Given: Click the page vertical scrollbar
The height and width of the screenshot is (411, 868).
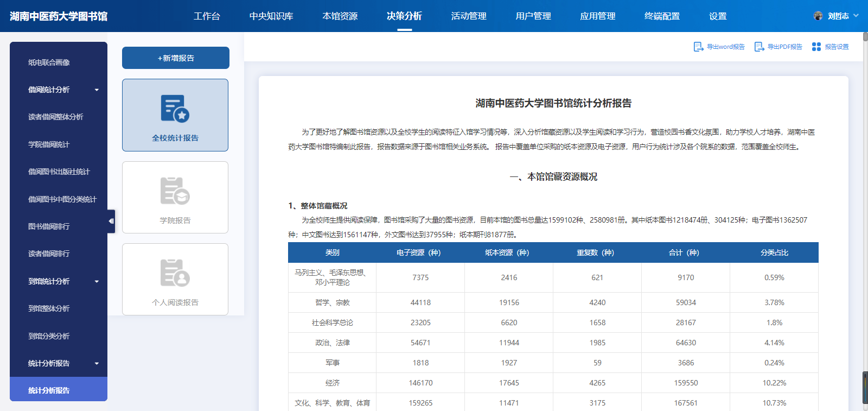Looking at the screenshot, I should [865, 217].
